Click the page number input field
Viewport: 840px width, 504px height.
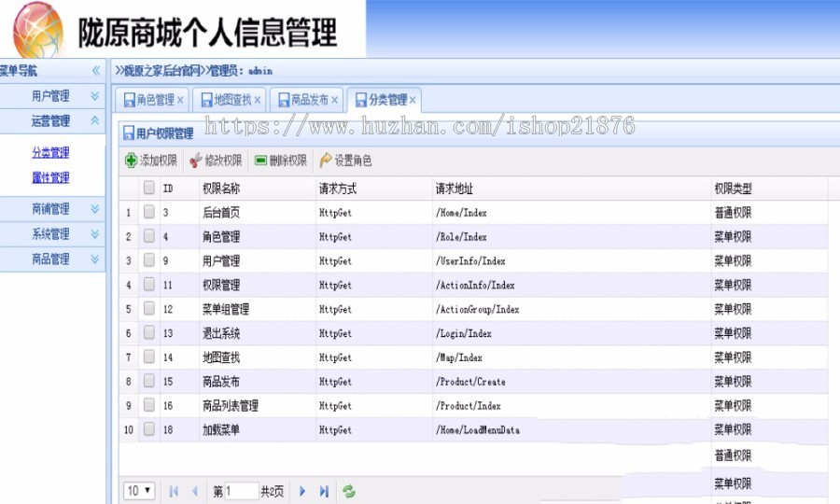[242, 491]
